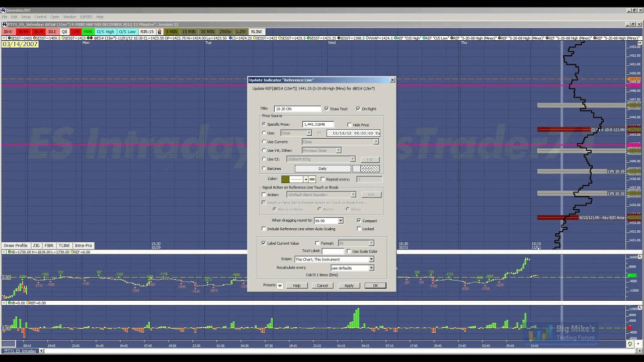Click the IBLM toolbar button

click(x=38, y=32)
